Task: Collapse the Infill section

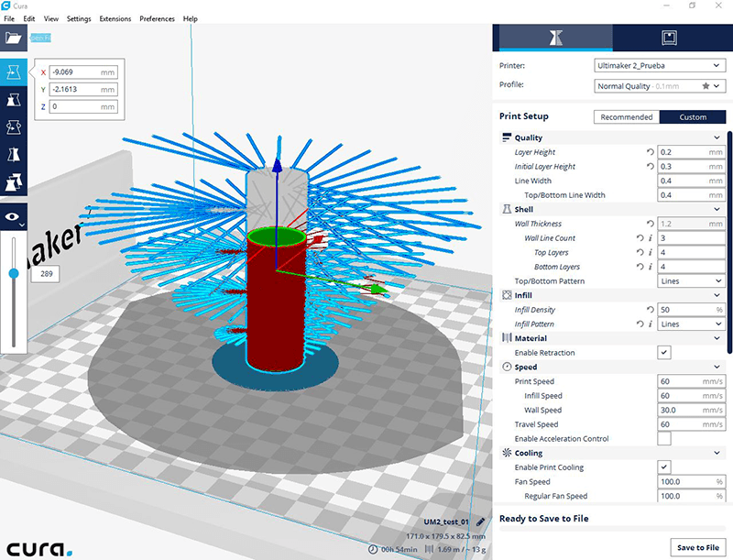Action: click(x=717, y=295)
